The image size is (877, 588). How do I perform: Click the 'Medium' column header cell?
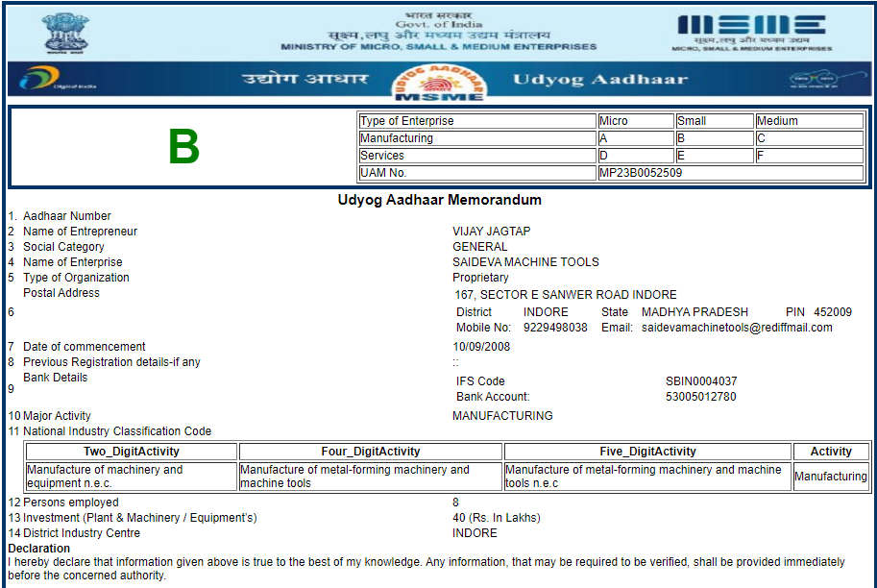tap(809, 121)
